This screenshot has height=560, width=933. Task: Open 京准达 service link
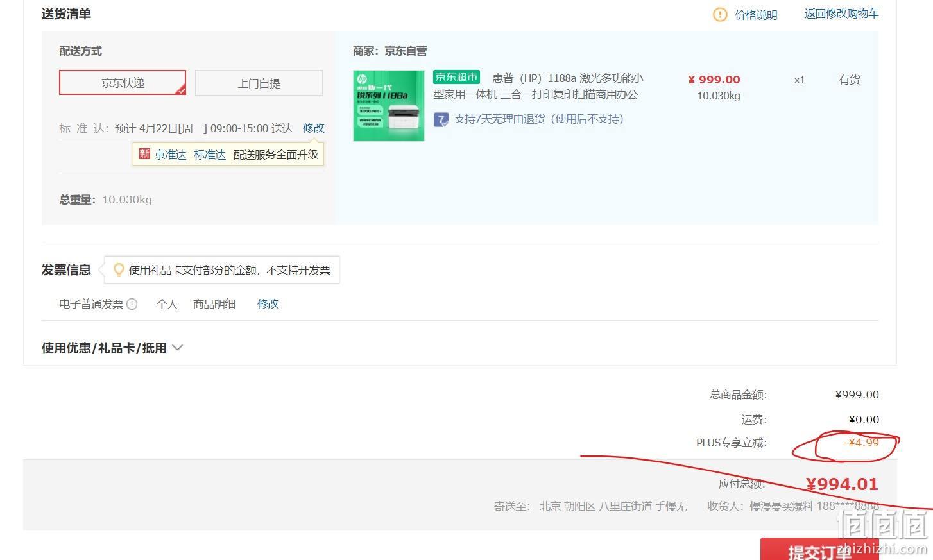(170, 155)
